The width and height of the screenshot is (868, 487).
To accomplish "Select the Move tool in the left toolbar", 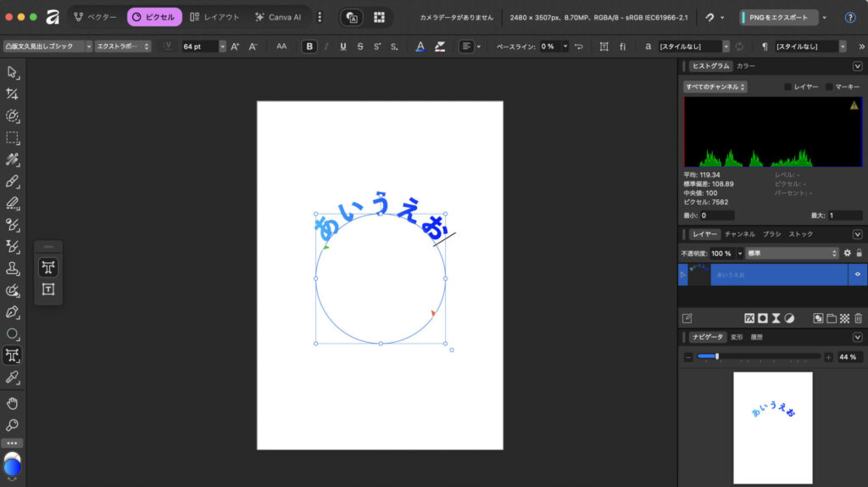I will coord(13,72).
